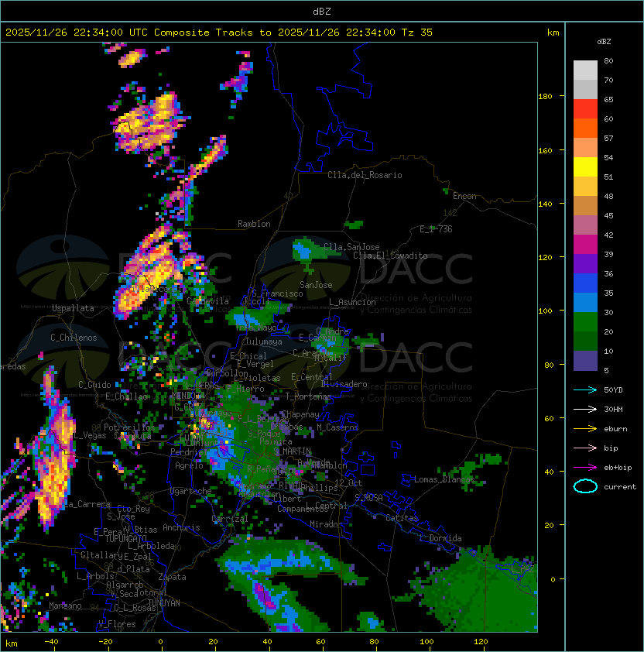Click the white 30HM track arrow in legend
This screenshot has height=652, width=644.
pos(585,409)
